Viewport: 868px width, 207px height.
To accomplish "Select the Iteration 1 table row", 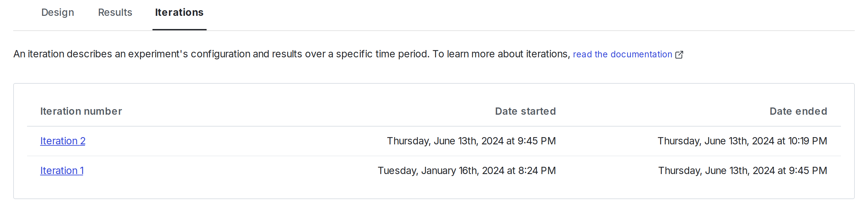I will pos(270,171).
